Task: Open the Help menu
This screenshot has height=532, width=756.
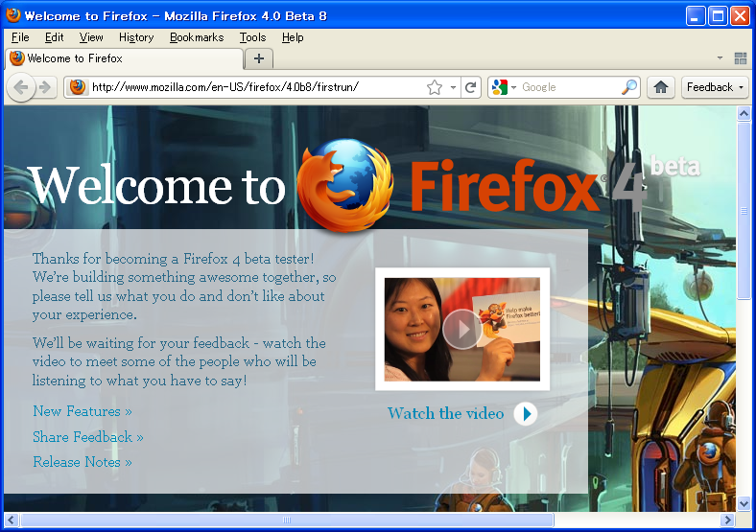Action: click(293, 37)
